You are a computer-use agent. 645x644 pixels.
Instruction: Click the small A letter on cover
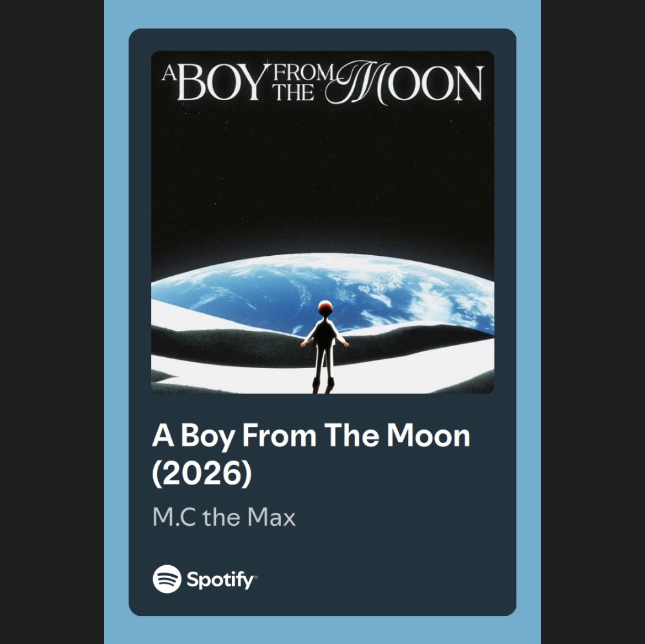(x=168, y=73)
